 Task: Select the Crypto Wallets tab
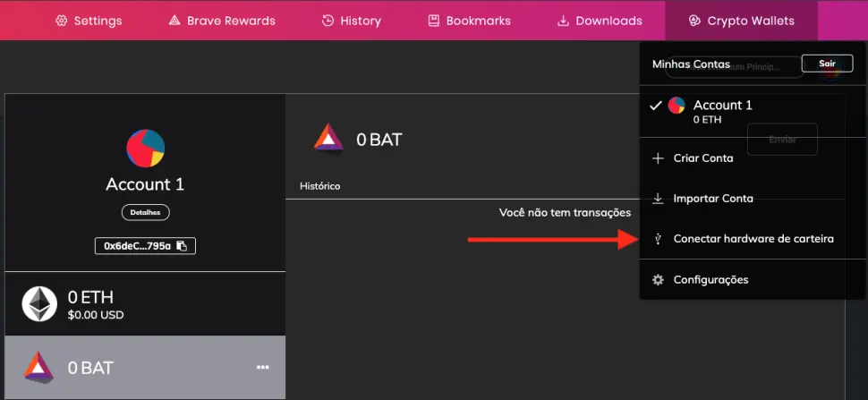point(741,21)
